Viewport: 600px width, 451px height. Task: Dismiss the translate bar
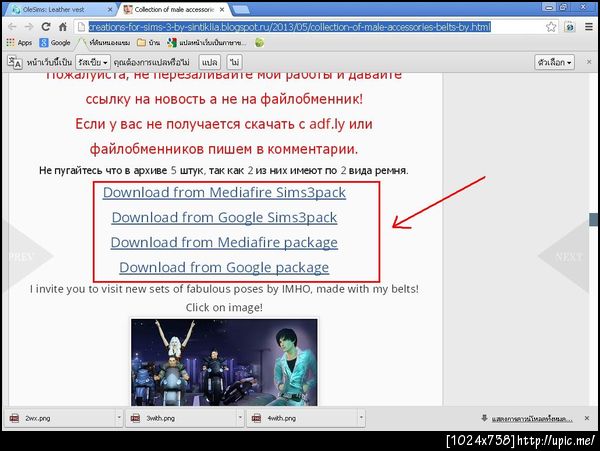point(589,62)
